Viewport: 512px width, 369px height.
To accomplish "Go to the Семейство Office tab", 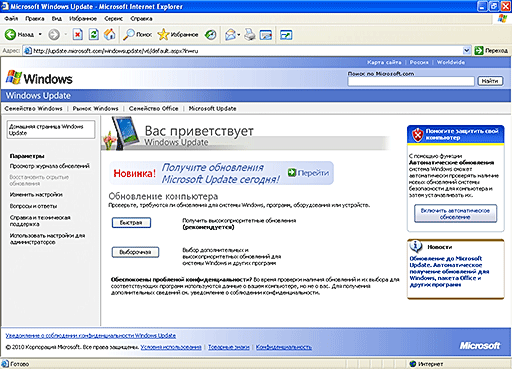I will coord(153,108).
